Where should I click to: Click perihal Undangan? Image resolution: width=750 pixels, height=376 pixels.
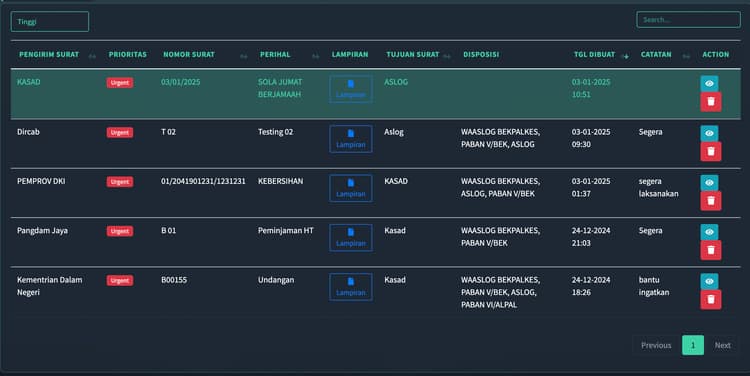pos(276,280)
